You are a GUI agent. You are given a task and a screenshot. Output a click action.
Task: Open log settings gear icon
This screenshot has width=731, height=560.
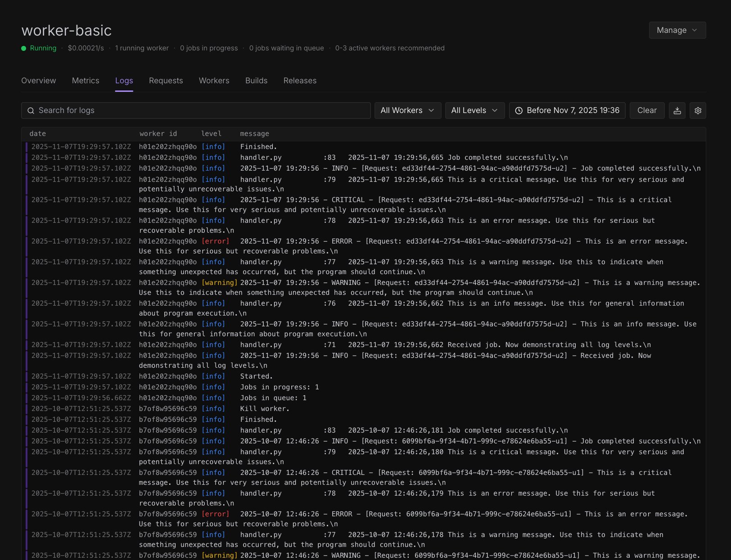(698, 110)
